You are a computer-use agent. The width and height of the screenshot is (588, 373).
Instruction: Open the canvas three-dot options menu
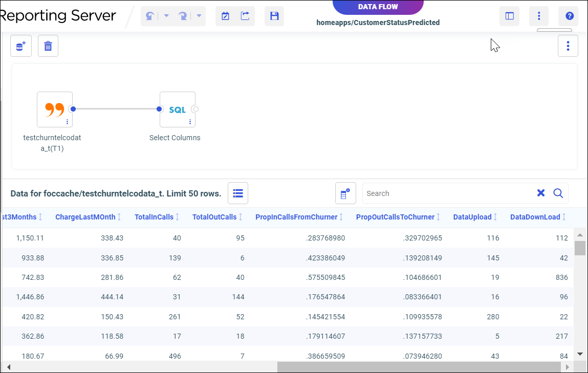pos(568,46)
